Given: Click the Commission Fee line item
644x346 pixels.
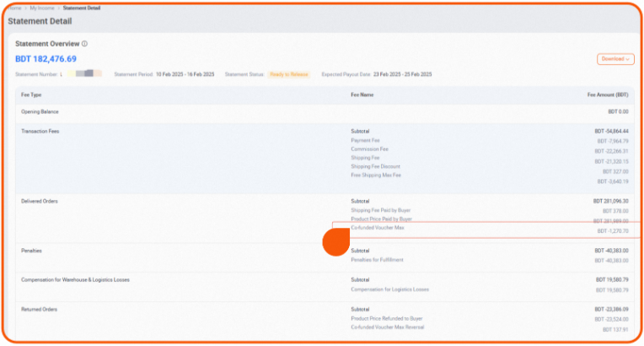Looking at the screenshot, I should (369, 149).
